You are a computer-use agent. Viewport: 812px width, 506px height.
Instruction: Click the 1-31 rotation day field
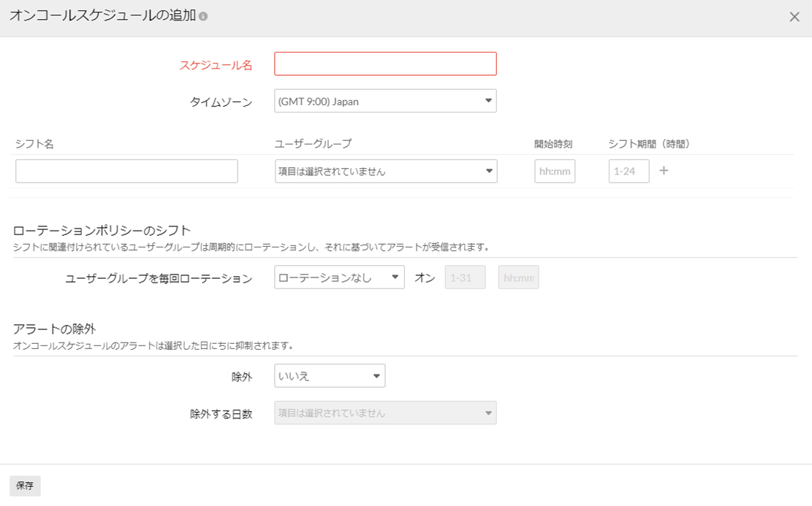[465, 277]
